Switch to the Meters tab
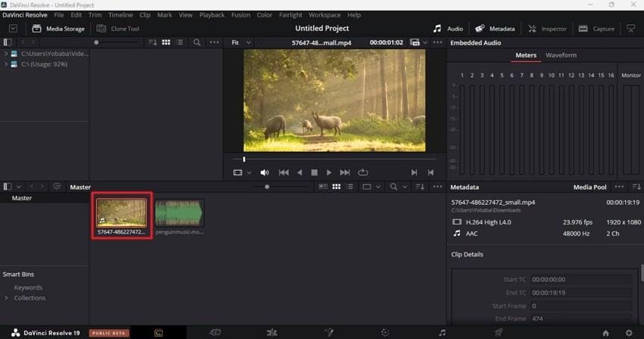The image size is (644, 339). (x=526, y=55)
